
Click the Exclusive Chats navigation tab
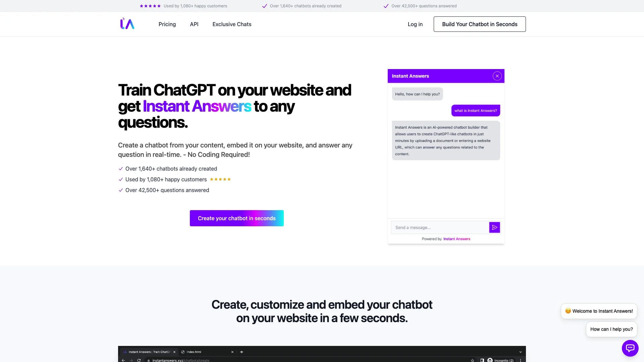click(x=232, y=24)
